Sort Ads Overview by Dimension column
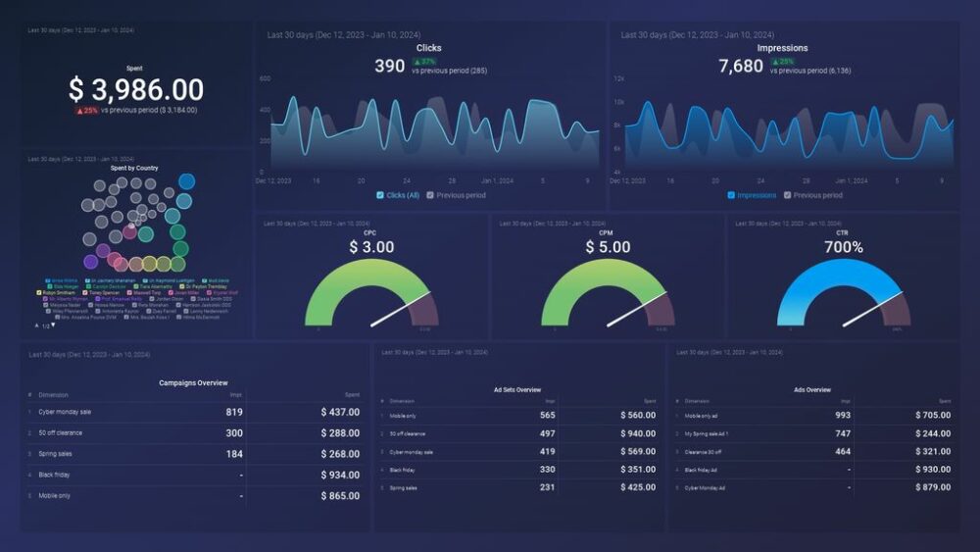Viewport: 980px width, 552px height. point(696,401)
